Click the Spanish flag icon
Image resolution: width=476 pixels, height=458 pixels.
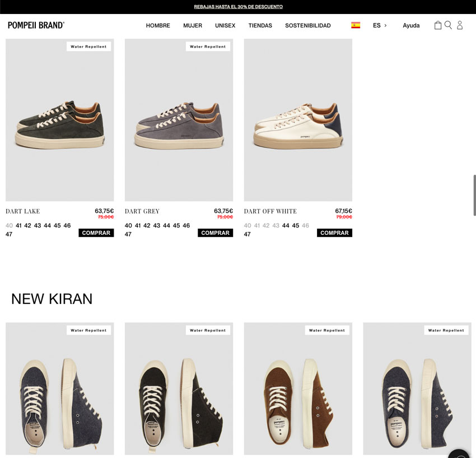coord(356,25)
